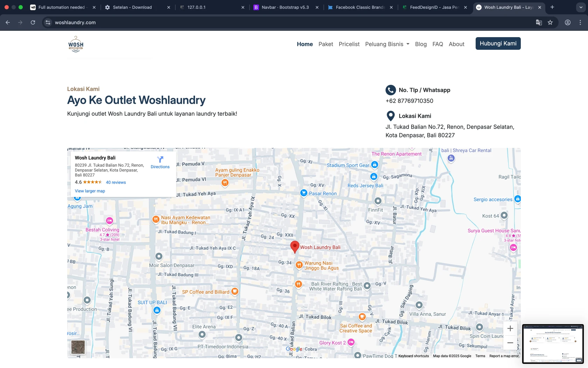Click the red Wosh Laundry Bali map pin
This screenshot has width=588, height=368.
click(295, 247)
